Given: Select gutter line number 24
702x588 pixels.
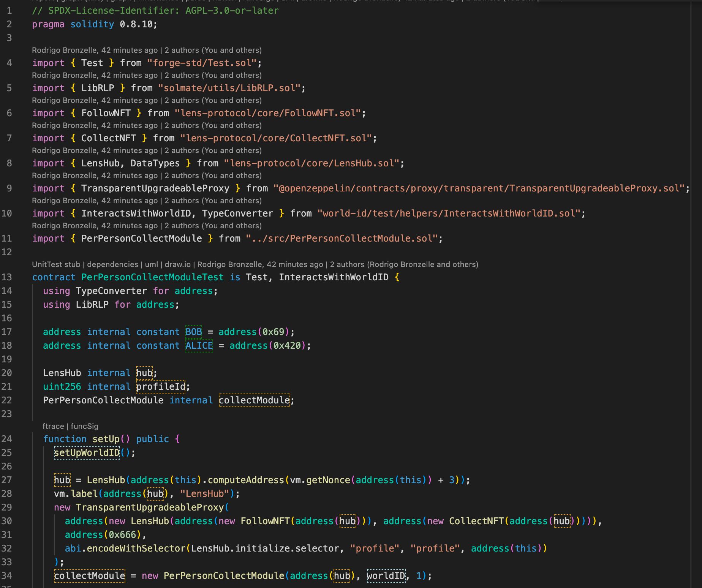Looking at the screenshot, I should click(x=7, y=439).
